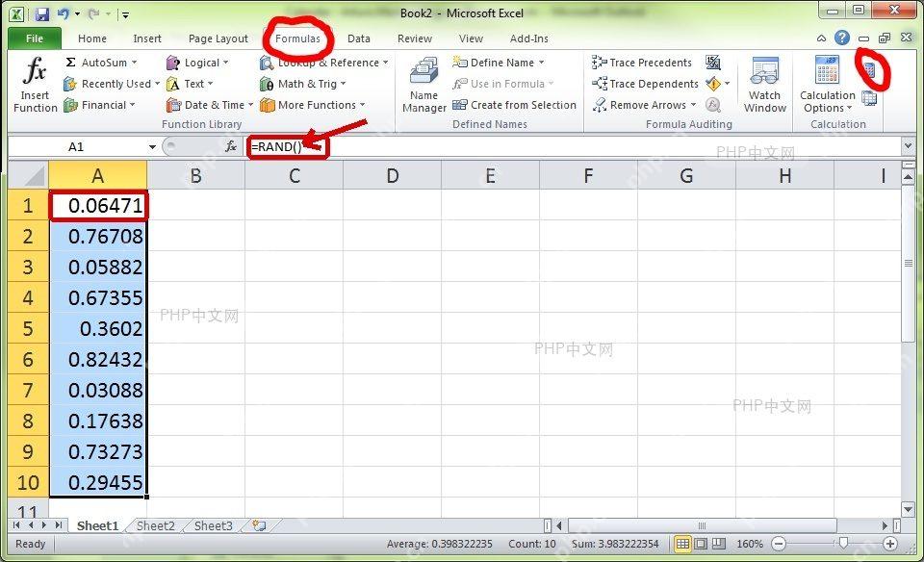Select cell A10 with value 0.29455

tap(98, 482)
